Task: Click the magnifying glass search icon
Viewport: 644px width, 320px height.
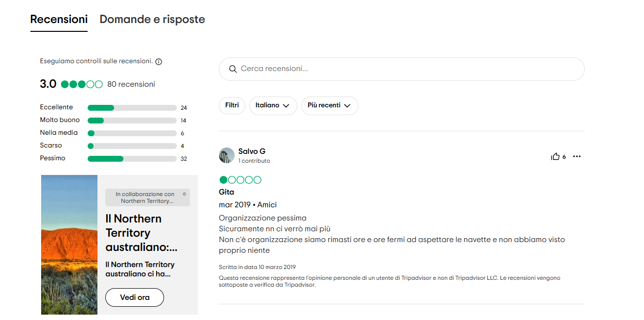Action: [233, 69]
